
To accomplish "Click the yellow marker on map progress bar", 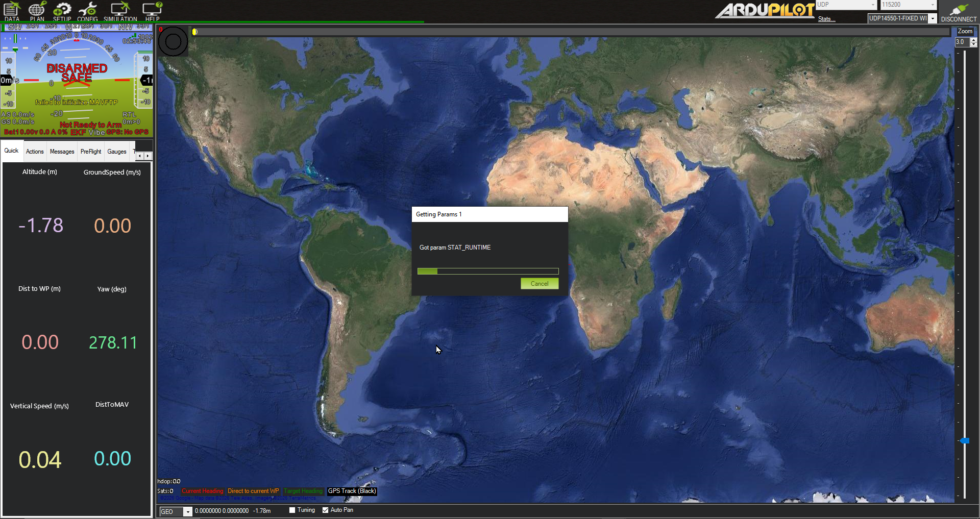I will click(x=194, y=32).
